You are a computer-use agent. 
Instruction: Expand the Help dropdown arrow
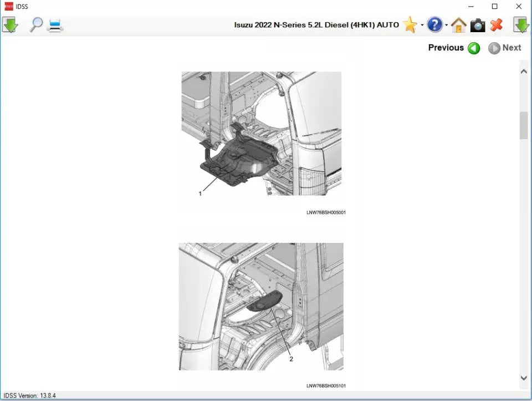445,27
